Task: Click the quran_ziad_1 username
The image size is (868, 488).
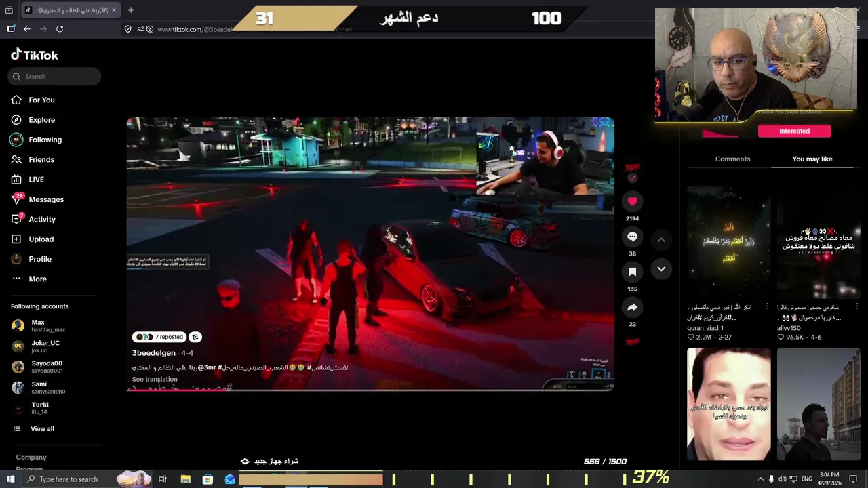Action: pyautogui.click(x=705, y=328)
